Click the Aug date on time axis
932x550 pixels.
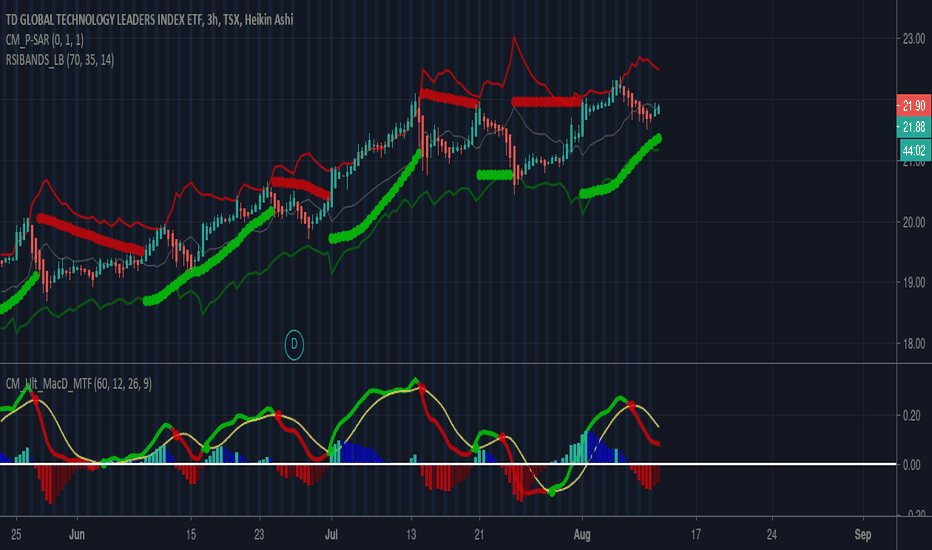582,535
